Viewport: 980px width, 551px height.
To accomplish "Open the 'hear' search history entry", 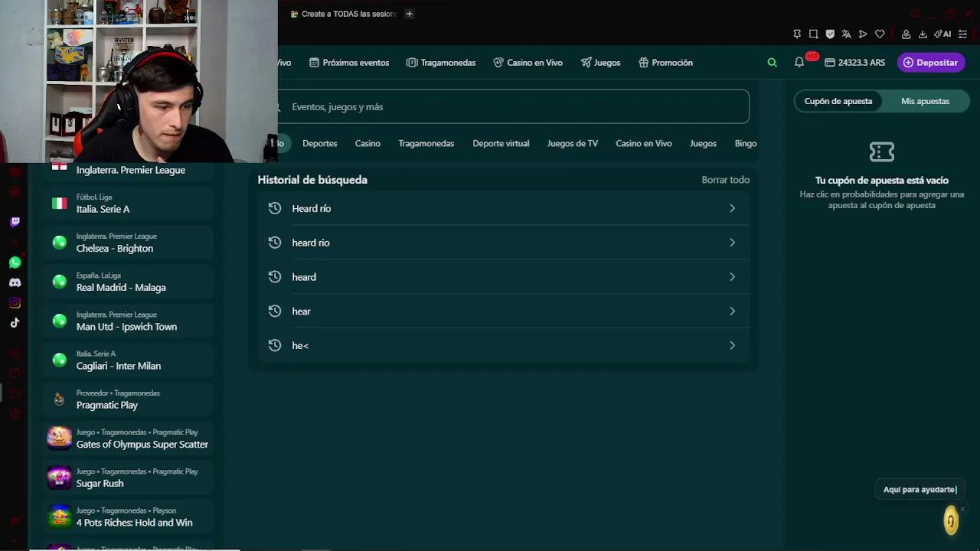I will [503, 311].
